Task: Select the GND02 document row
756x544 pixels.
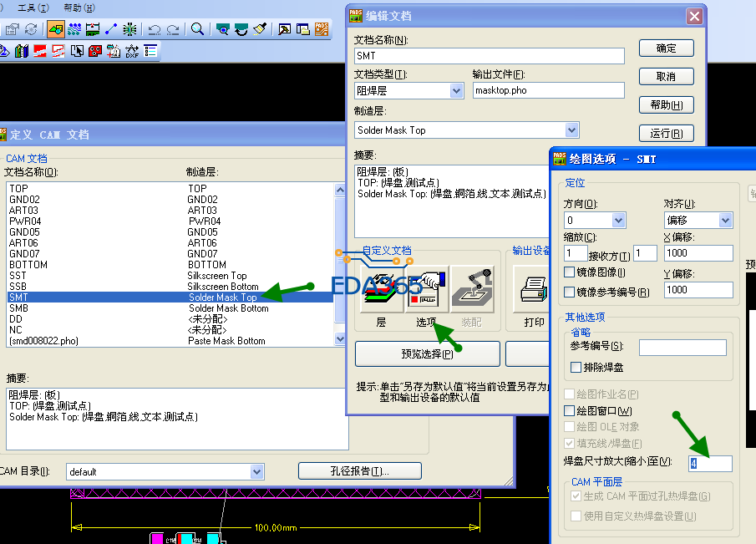Action: click(170, 200)
